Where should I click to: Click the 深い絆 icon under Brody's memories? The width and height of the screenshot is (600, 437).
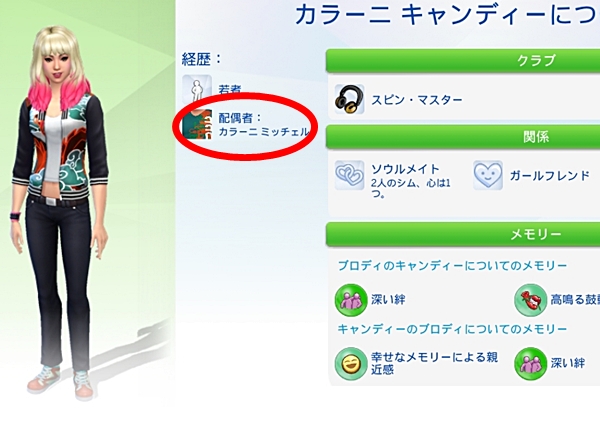click(x=351, y=300)
